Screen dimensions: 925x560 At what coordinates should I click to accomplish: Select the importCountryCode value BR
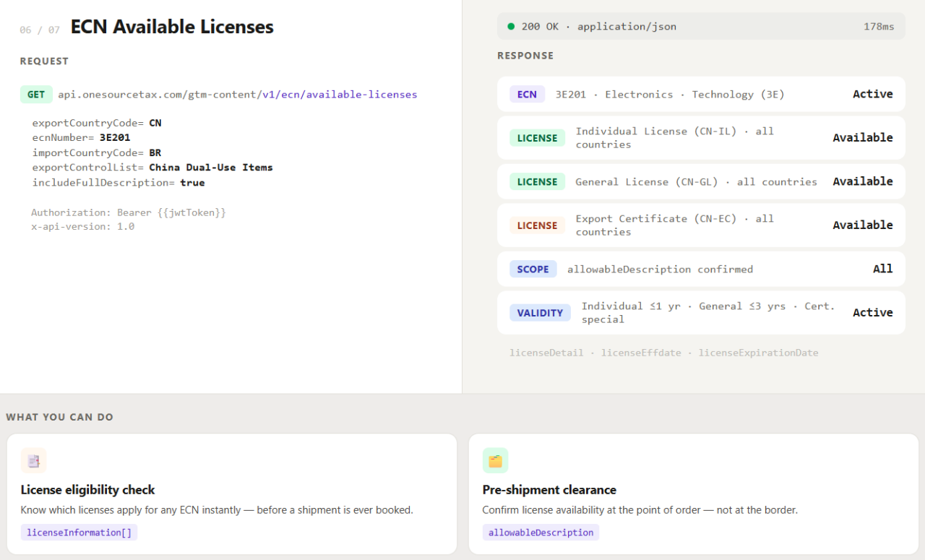click(155, 152)
